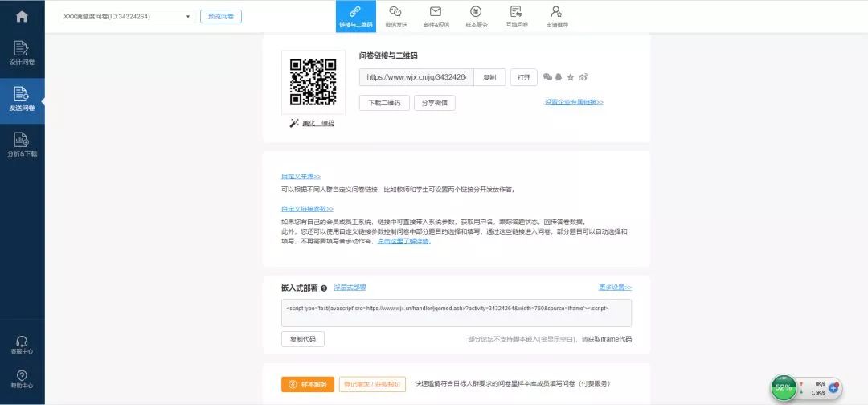Click the blue plus floating widget icon

[x=834, y=388]
